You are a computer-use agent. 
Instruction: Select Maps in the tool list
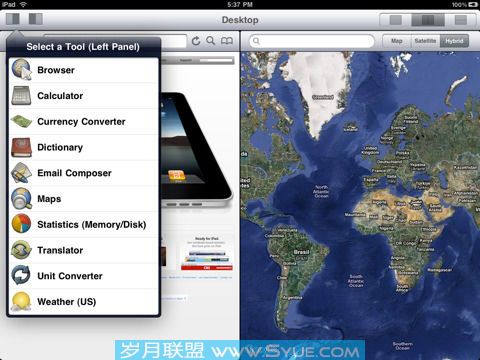coord(83,199)
